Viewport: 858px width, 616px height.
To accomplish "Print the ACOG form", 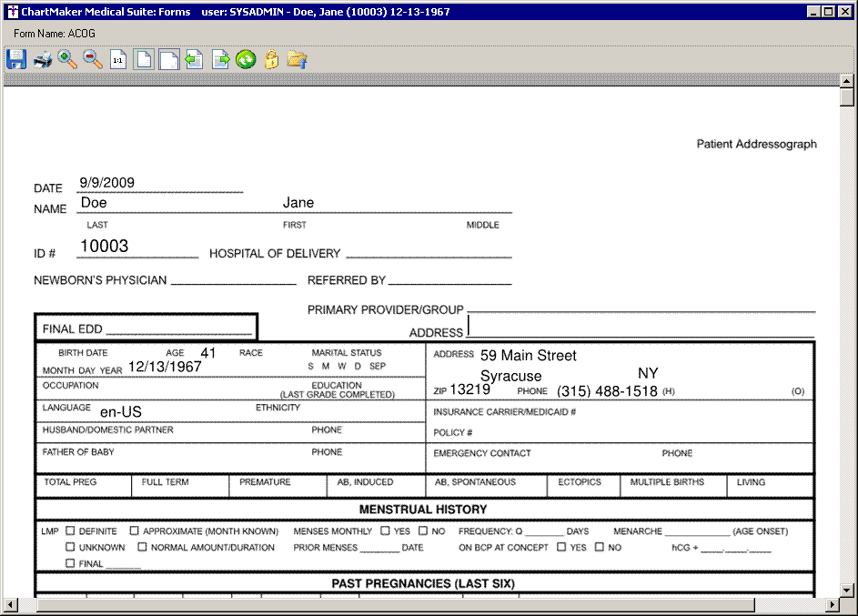I will click(x=42, y=60).
